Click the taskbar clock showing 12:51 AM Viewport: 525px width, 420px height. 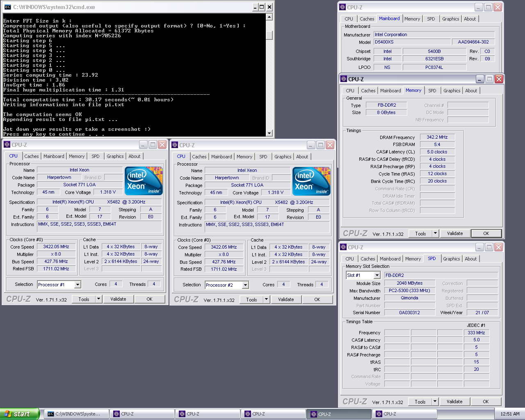(x=510, y=414)
